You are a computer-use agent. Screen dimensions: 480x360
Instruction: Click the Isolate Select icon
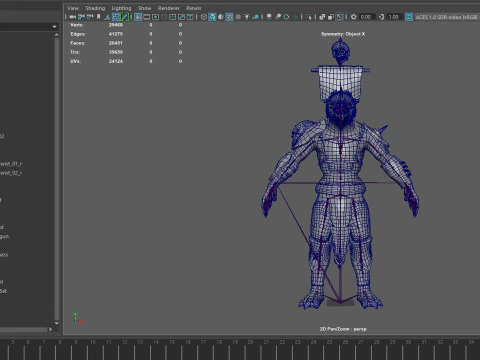[x=309, y=17]
